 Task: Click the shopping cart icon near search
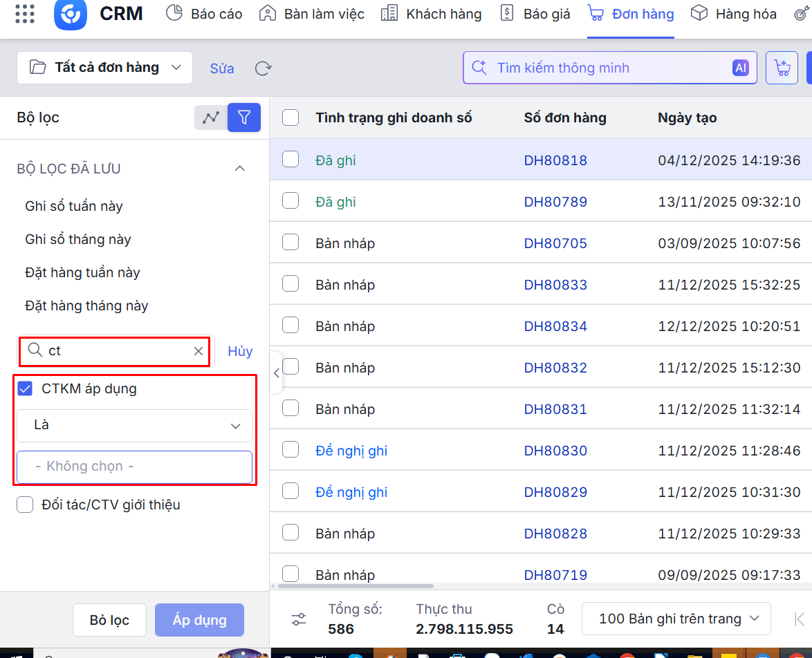pos(782,68)
